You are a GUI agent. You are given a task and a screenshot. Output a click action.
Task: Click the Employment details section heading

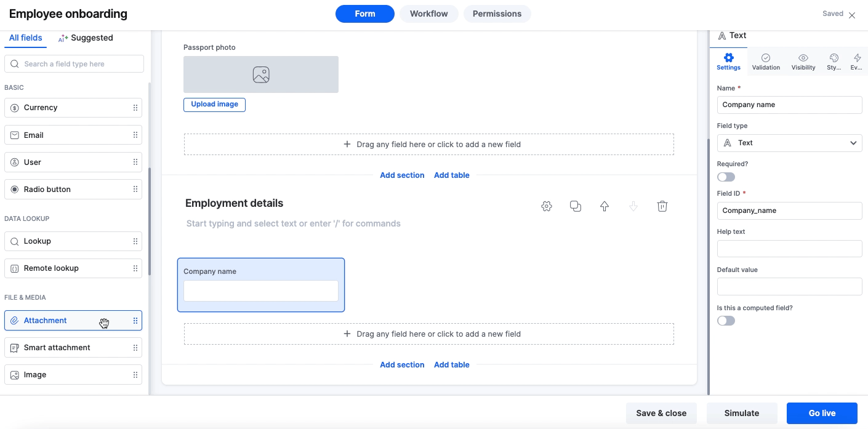tap(235, 203)
